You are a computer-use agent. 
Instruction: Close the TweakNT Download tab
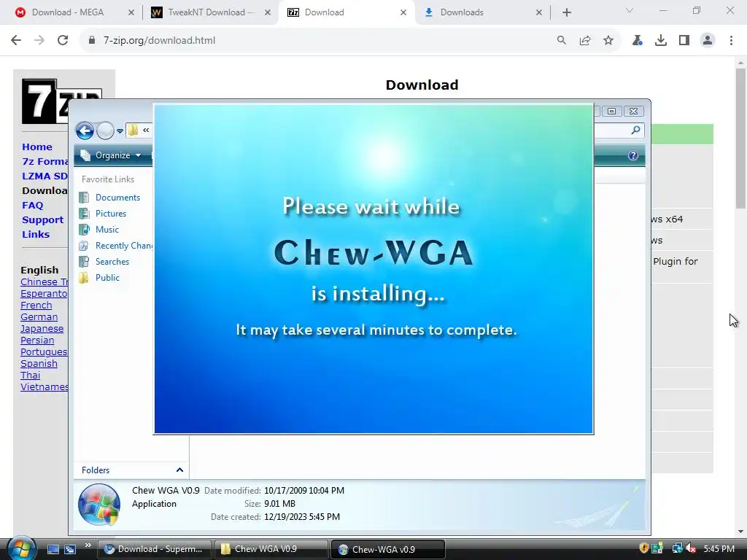[268, 12]
